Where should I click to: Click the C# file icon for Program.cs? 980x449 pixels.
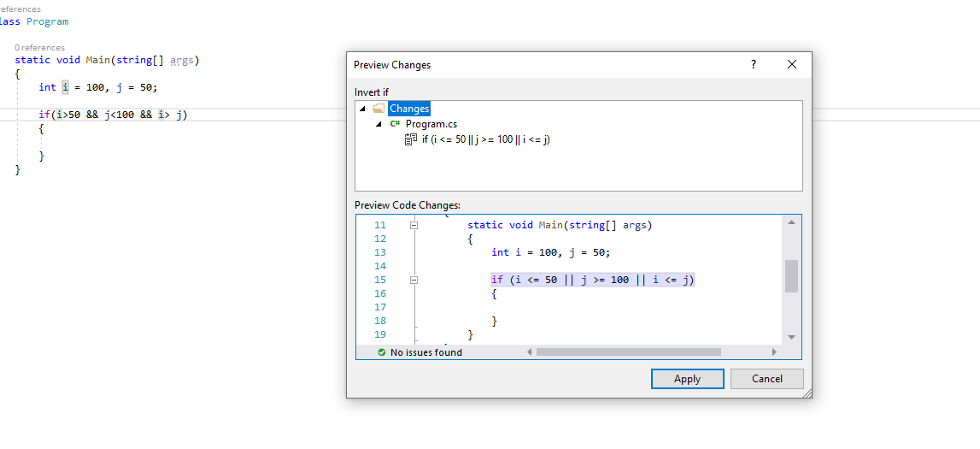click(395, 124)
